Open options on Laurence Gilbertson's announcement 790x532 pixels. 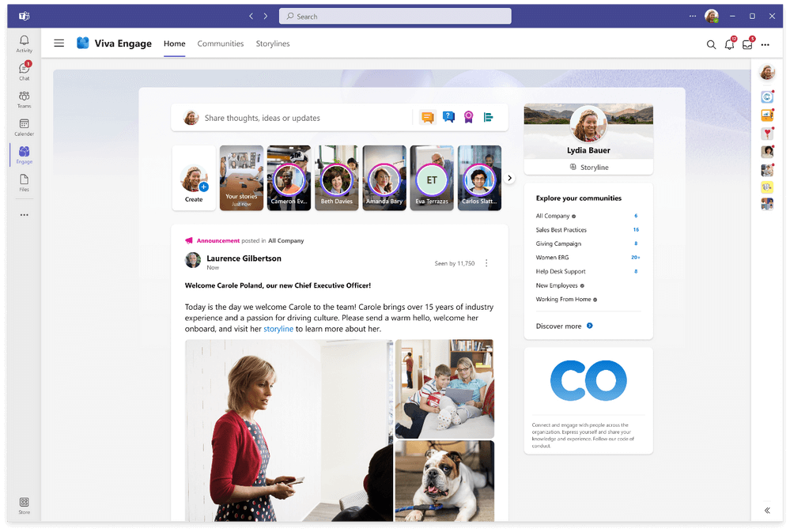487,262
